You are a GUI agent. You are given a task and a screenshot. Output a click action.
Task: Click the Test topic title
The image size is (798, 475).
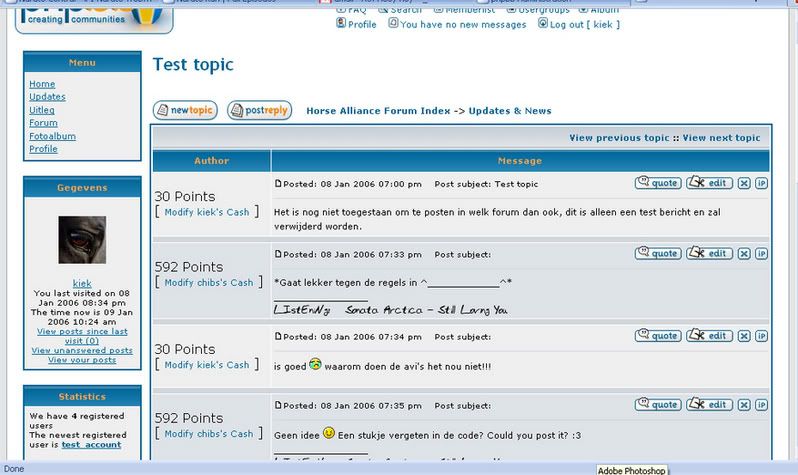coord(193,65)
